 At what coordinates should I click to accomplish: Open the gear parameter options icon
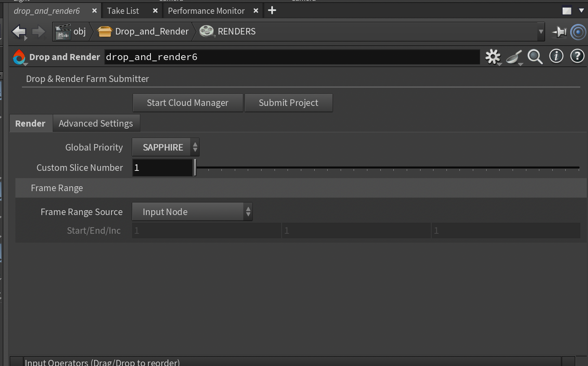point(492,56)
